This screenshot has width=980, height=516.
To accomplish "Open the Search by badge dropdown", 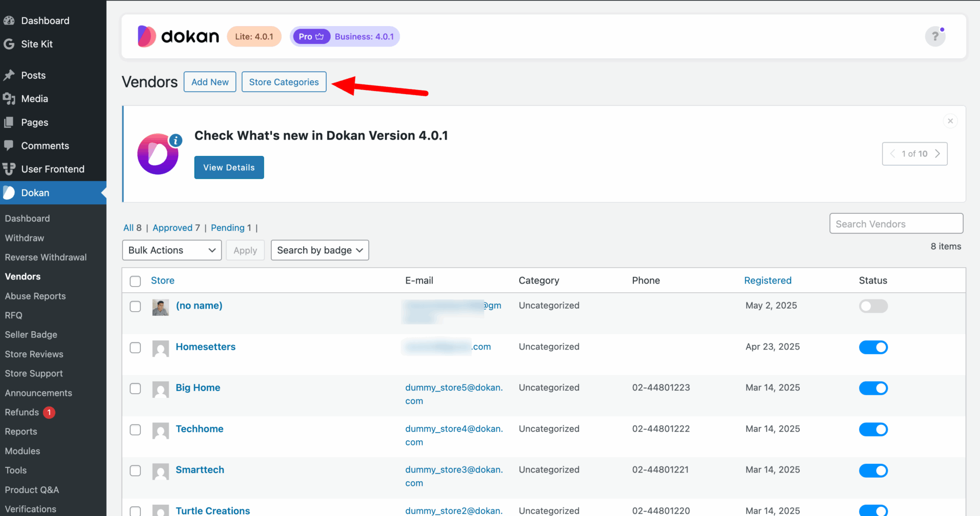I will (x=320, y=250).
